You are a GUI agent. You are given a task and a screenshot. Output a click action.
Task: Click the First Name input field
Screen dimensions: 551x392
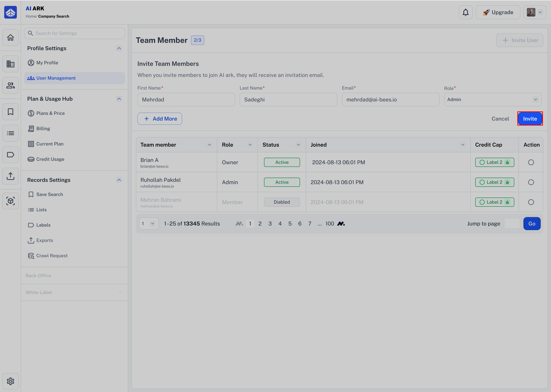click(x=186, y=99)
